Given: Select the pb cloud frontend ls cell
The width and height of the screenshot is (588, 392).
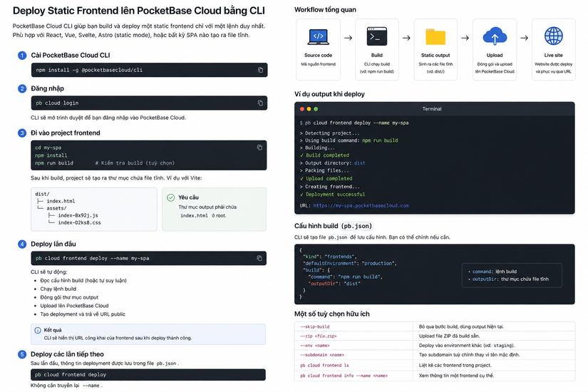Looking at the screenshot, I should coord(354,365).
